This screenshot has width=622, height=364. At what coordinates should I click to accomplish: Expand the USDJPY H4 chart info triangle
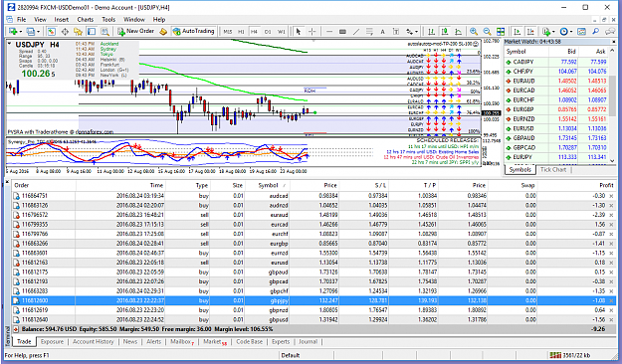tap(10, 44)
